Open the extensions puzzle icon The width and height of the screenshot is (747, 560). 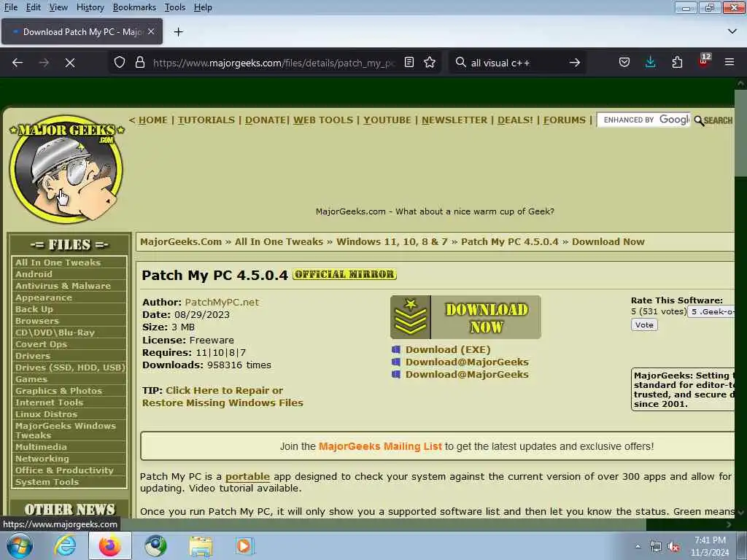tap(677, 63)
